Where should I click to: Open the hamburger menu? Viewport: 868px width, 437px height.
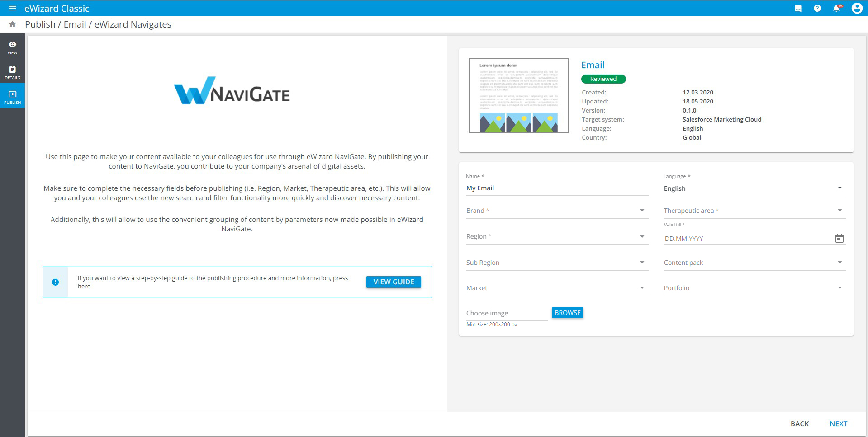[x=12, y=8]
